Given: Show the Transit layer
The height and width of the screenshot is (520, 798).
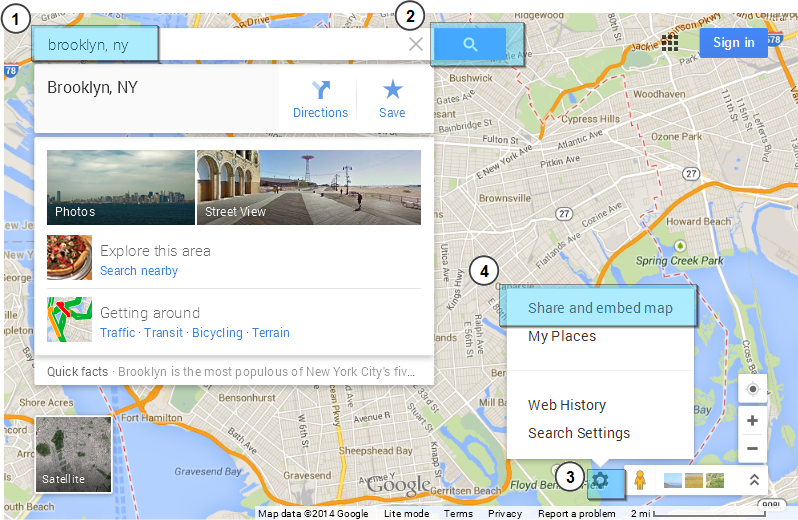Looking at the screenshot, I should point(163,333).
